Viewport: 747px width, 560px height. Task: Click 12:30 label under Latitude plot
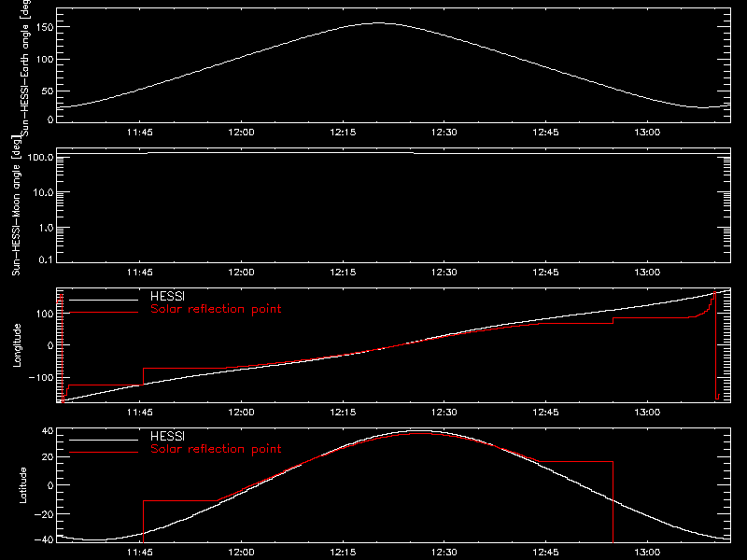444,553
